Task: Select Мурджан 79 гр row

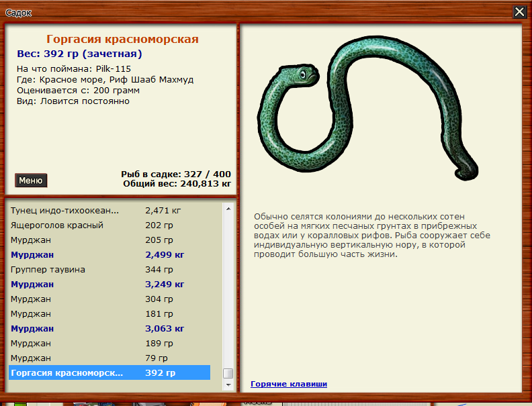Action: point(109,358)
